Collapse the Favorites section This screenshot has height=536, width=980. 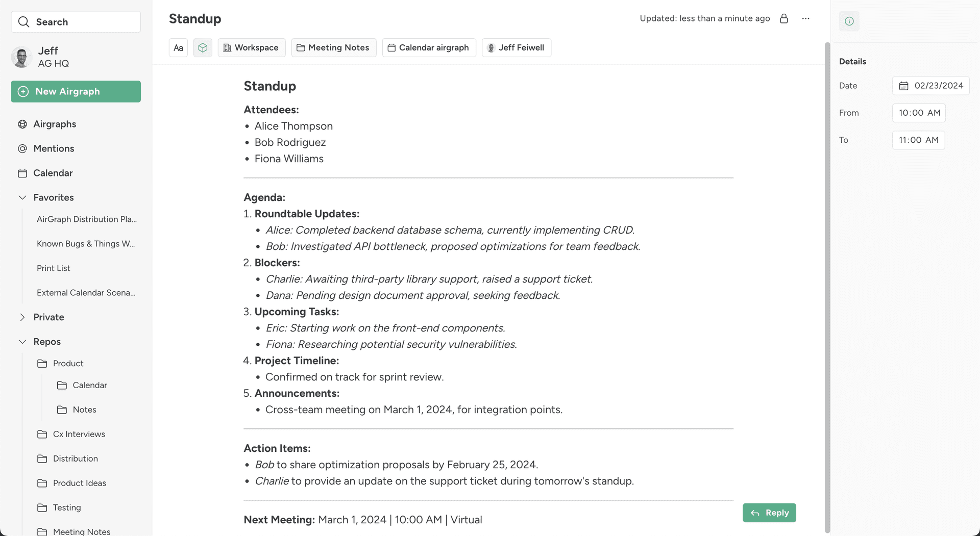coord(22,197)
